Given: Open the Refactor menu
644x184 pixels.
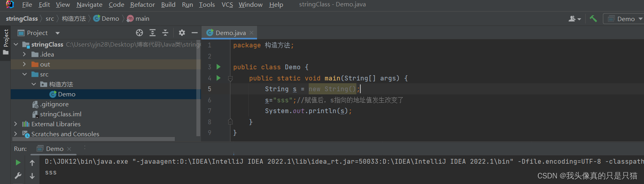Looking at the screenshot, I should pyautogui.click(x=143, y=4).
